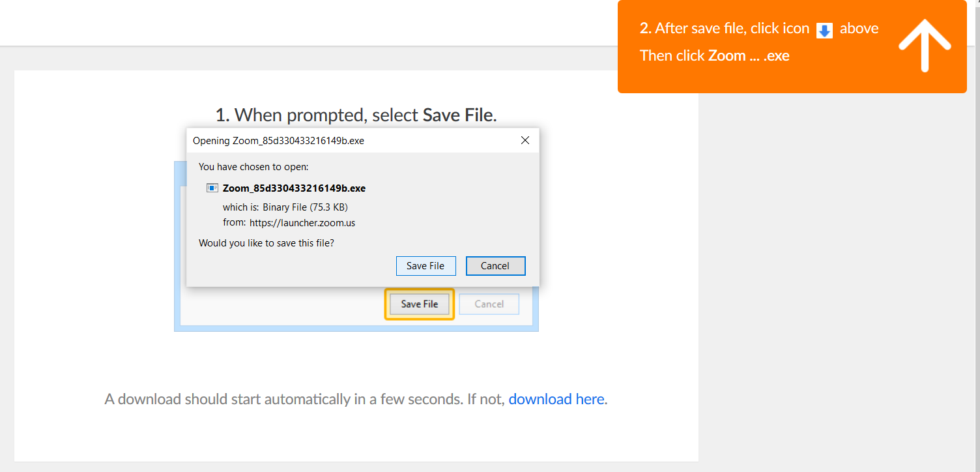Screen dimensions: 980x472
Task: Click the greyed-out Cancel button behind dialog
Action: [489, 304]
